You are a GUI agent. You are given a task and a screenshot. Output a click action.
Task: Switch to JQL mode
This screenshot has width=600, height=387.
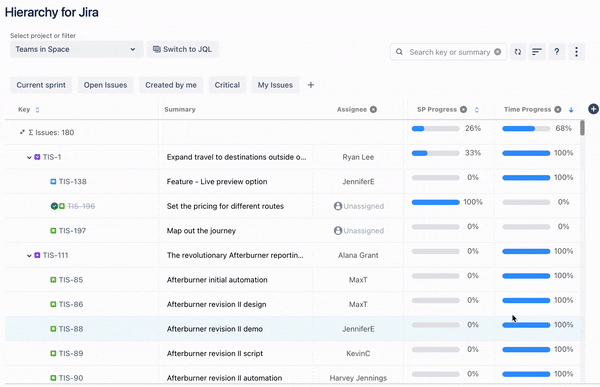183,49
